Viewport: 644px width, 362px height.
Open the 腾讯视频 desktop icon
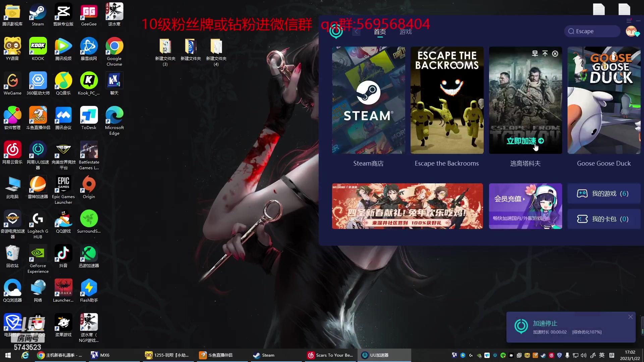63,49
